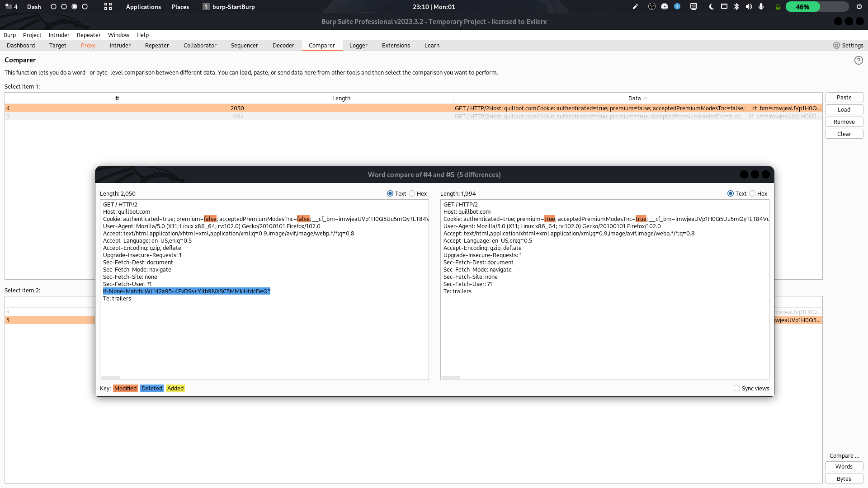
Task: Switch to the Repeater tab
Action: (x=157, y=45)
